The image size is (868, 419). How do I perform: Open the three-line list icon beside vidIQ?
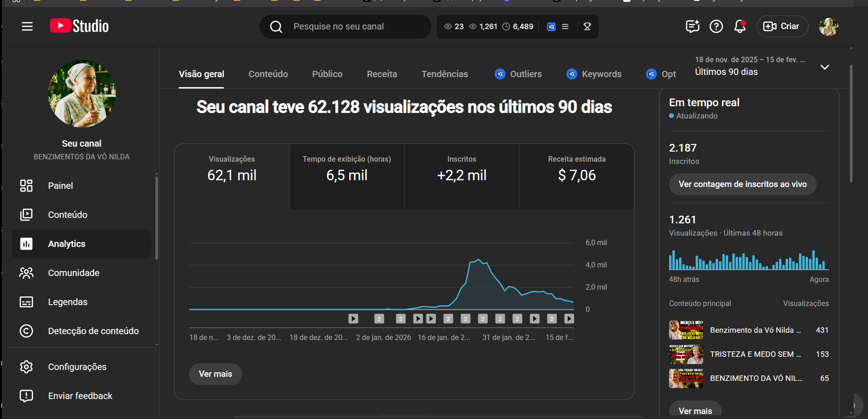pos(565,27)
